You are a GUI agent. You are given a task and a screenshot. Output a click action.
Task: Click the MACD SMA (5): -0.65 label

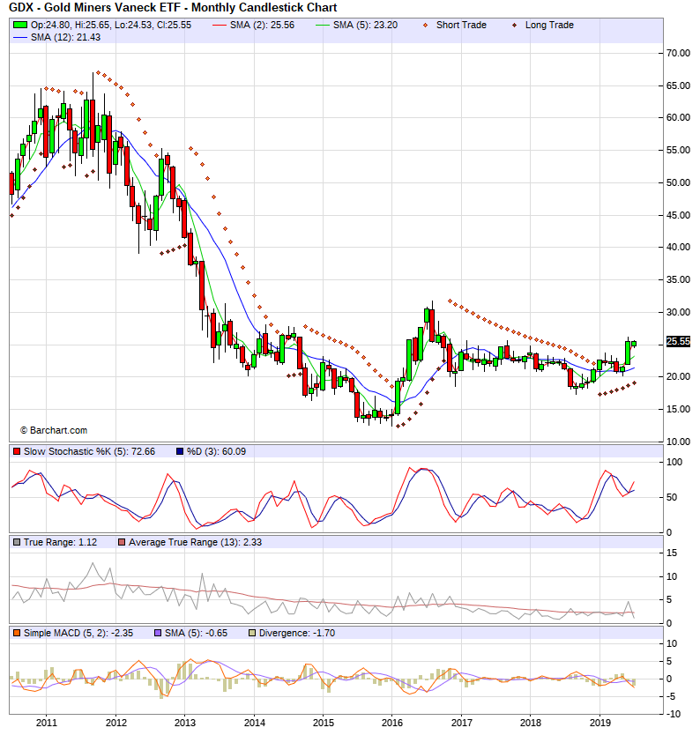pyautogui.click(x=197, y=634)
